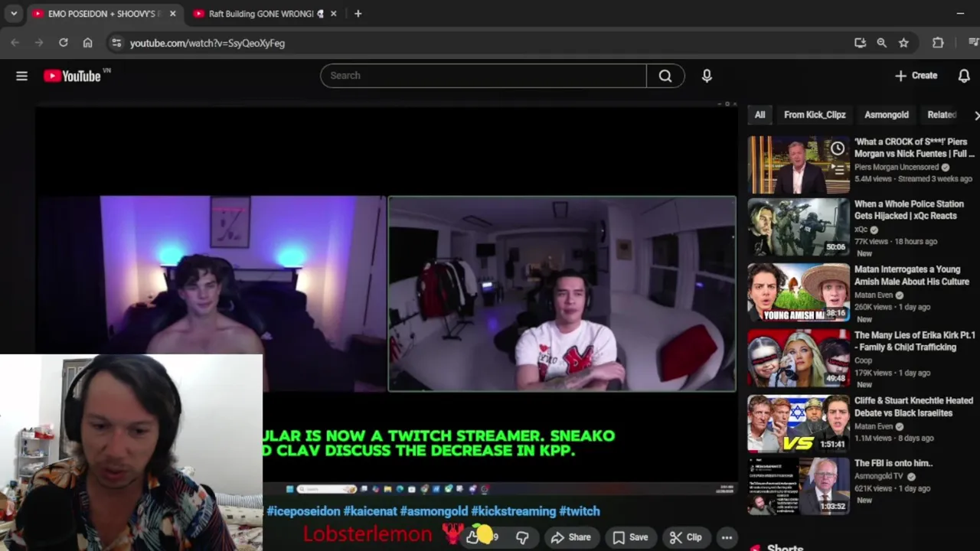Image resolution: width=980 pixels, height=551 pixels.
Task: Start voice search with microphone icon
Action: coord(707,76)
